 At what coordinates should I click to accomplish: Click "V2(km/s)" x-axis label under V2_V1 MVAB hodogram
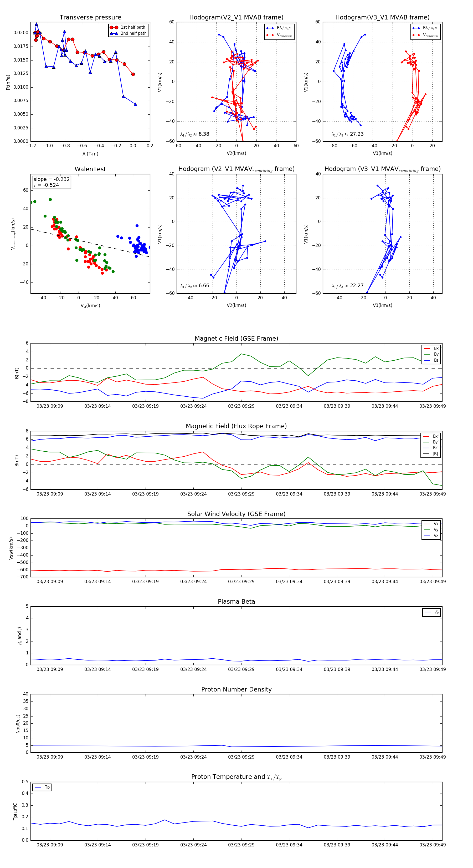pyautogui.click(x=236, y=154)
